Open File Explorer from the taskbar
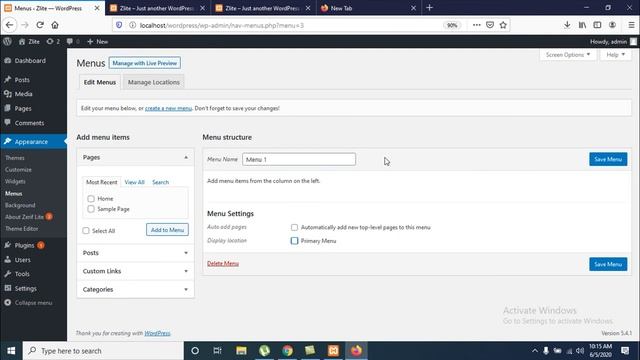640x360 pixels. (x=241, y=351)
